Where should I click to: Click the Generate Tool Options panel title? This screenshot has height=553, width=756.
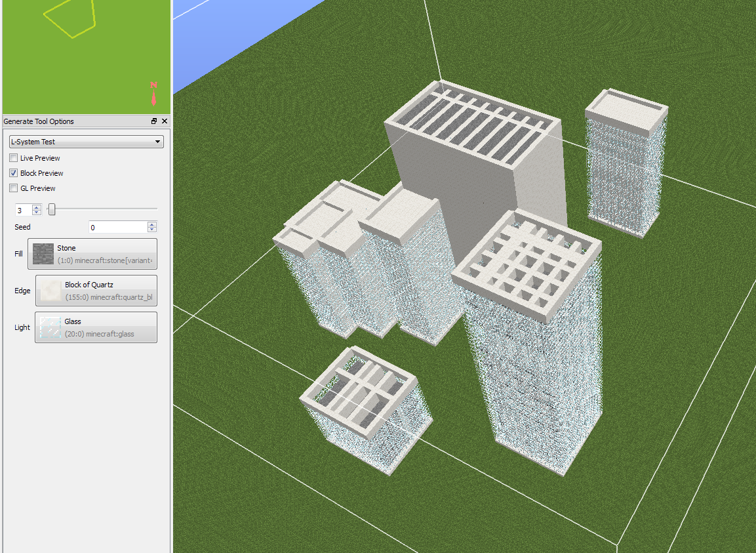[39, 121]
